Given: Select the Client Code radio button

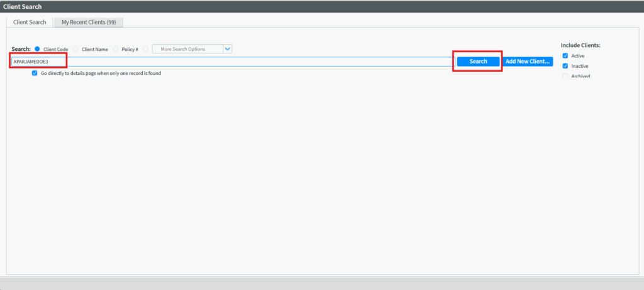Looking at the screenshot, I should pos(38,49).
